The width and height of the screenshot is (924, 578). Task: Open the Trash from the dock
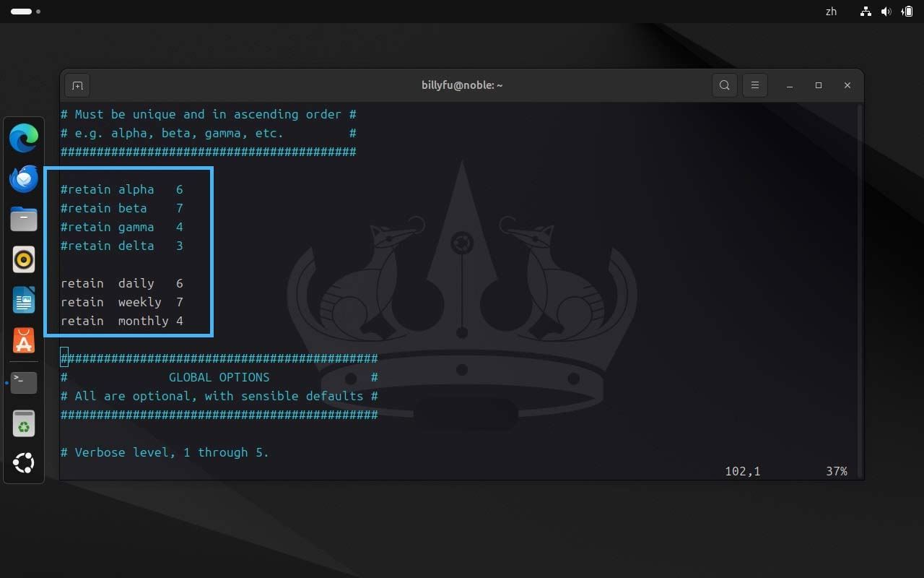(x=24, y=423)
